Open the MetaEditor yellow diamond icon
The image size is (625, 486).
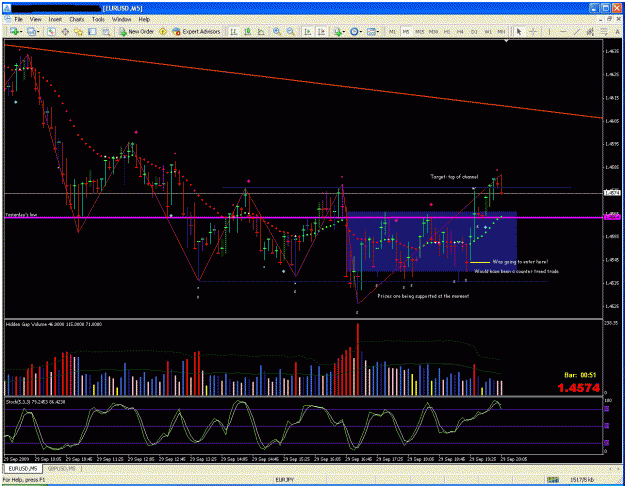(163, 31)
